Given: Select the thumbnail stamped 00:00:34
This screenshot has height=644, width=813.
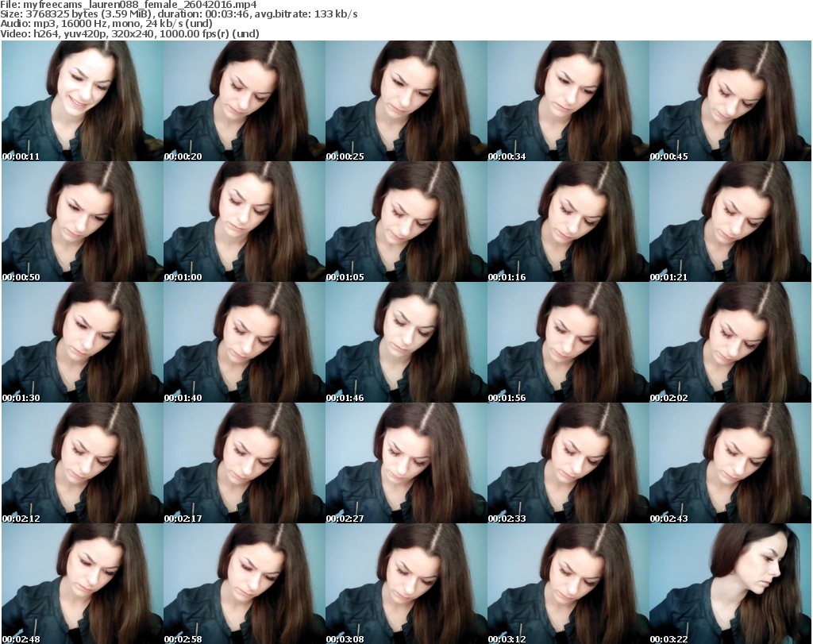Looking at the screenshot, I should (x=568, y=101).
